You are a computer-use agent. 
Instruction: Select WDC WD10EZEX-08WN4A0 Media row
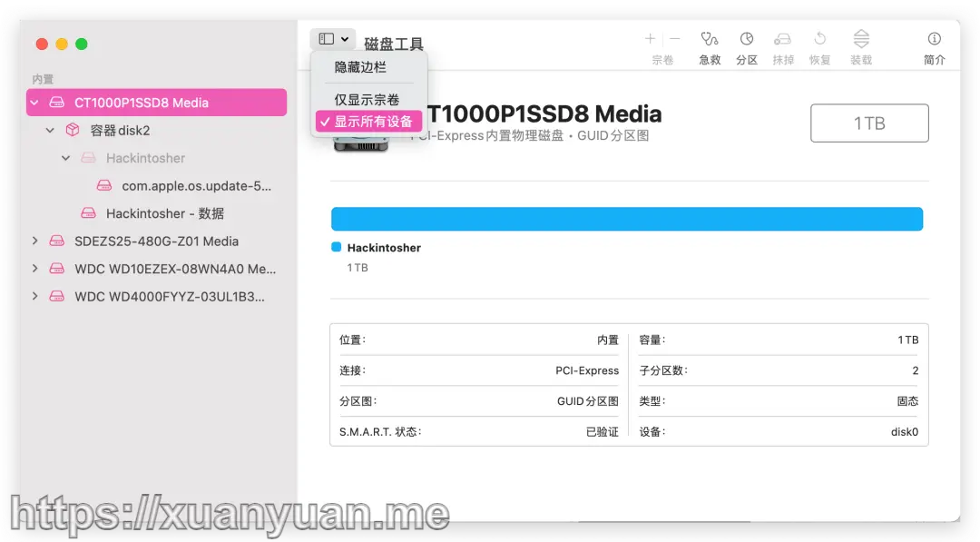tap(156, 268)
